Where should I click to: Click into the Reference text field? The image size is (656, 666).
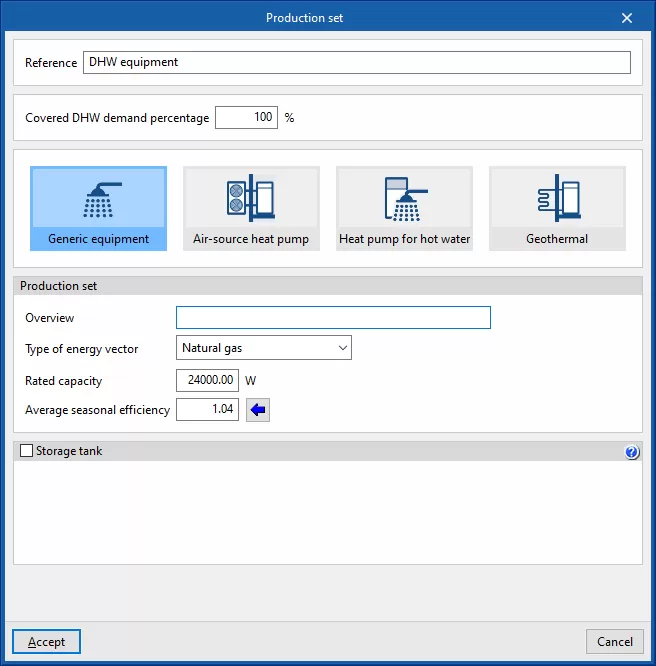tap(356, 62)
